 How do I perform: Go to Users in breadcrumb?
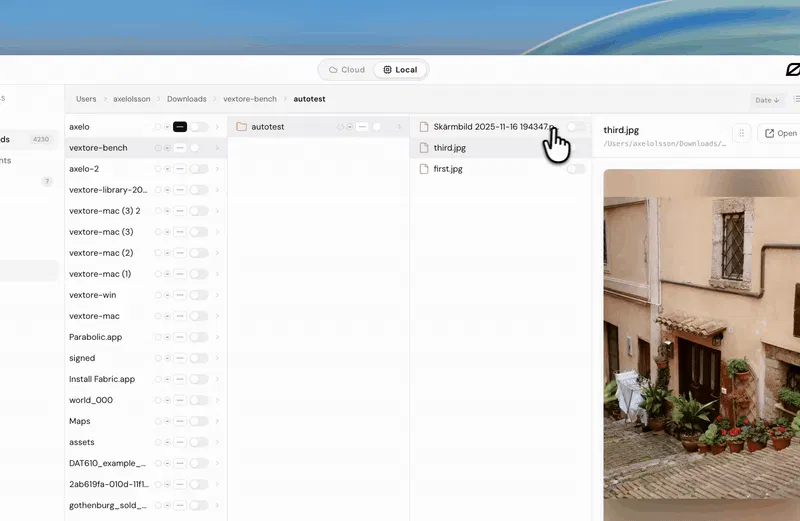86,99
